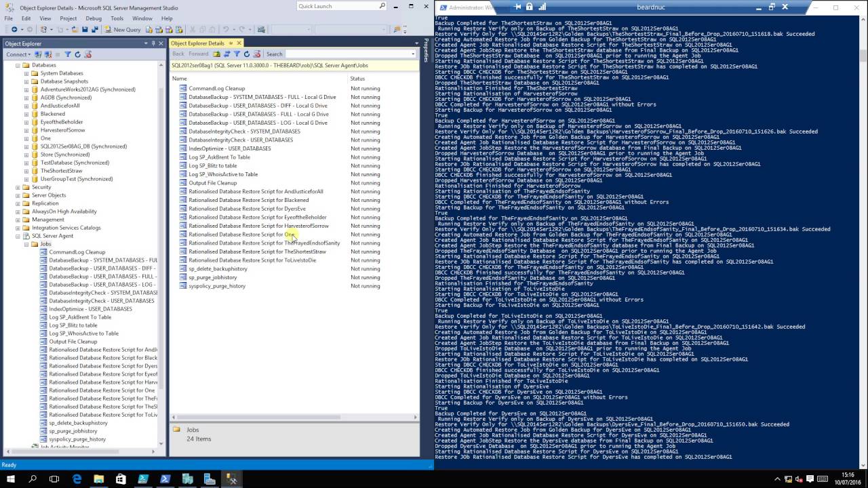Open File Explorer from the taskbar
Screen dimensions: 868x488
pyautogui.click(x=98, y=479)
